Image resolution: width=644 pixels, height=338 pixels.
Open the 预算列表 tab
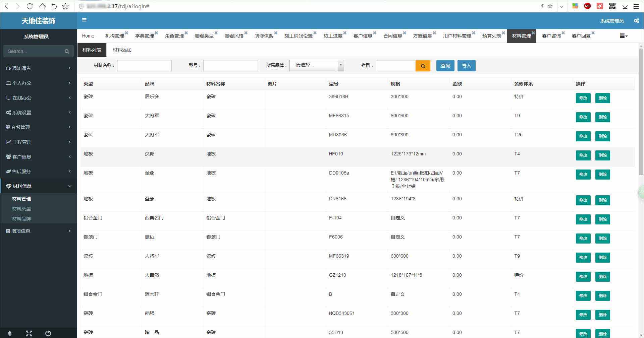click(x=491, y=36)
